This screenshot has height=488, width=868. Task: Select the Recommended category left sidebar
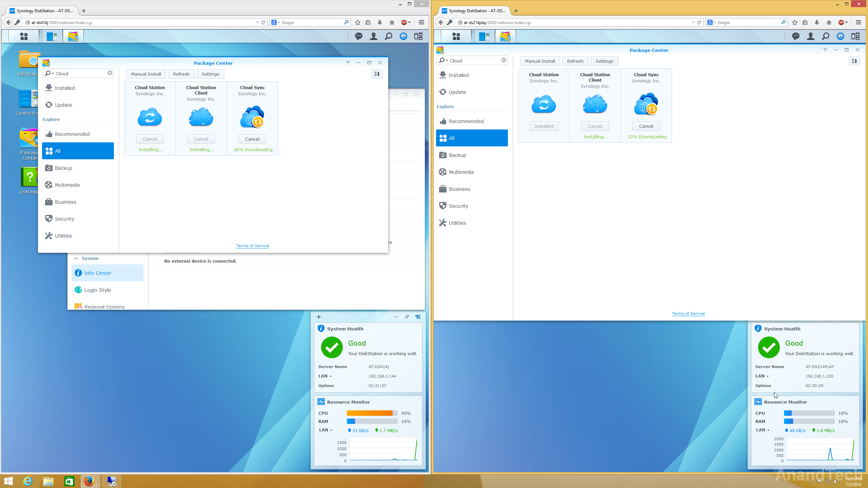[x=72, y=134]
